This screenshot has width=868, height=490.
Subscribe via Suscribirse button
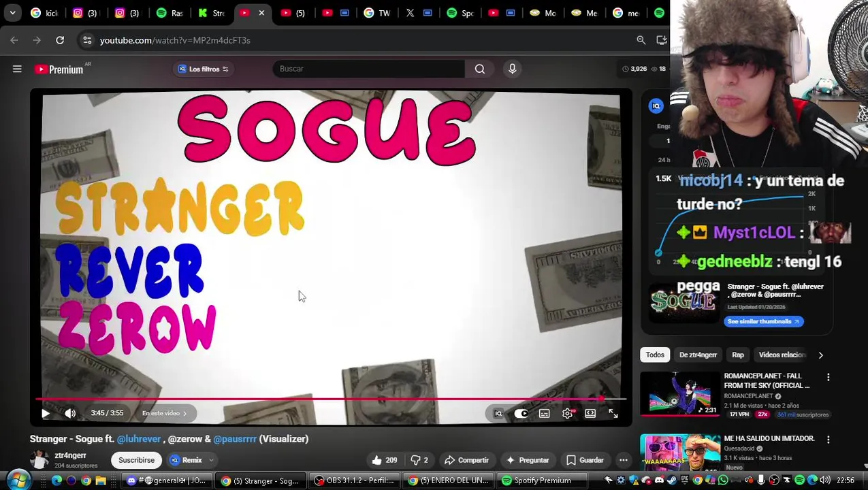pyautogui.click(x=136, y=460)
